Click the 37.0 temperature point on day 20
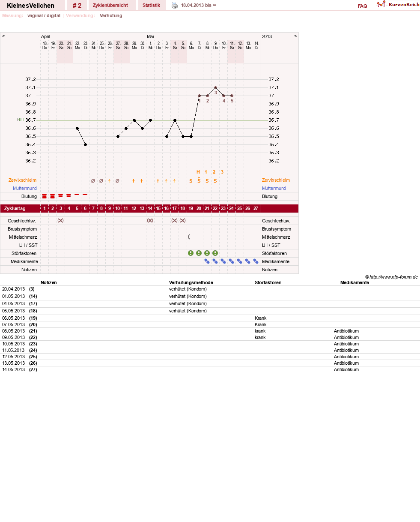This screenshot has width=420, height=522. tap(199, 96)
